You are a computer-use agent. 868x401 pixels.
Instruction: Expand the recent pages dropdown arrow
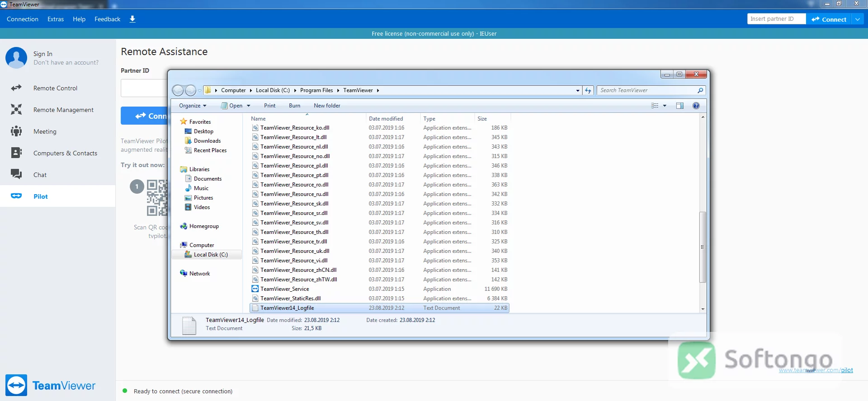pyautogui.click(x=199, y=91)
